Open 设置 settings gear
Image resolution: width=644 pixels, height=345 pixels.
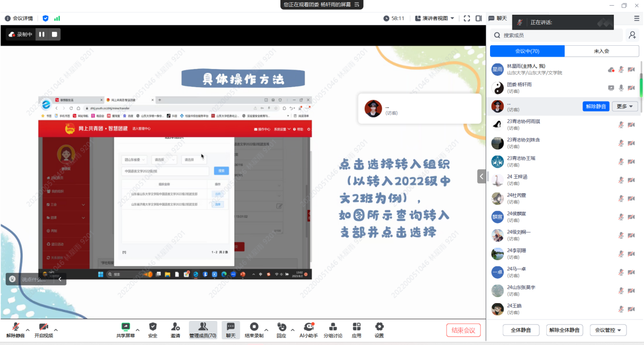pos(379,329)
